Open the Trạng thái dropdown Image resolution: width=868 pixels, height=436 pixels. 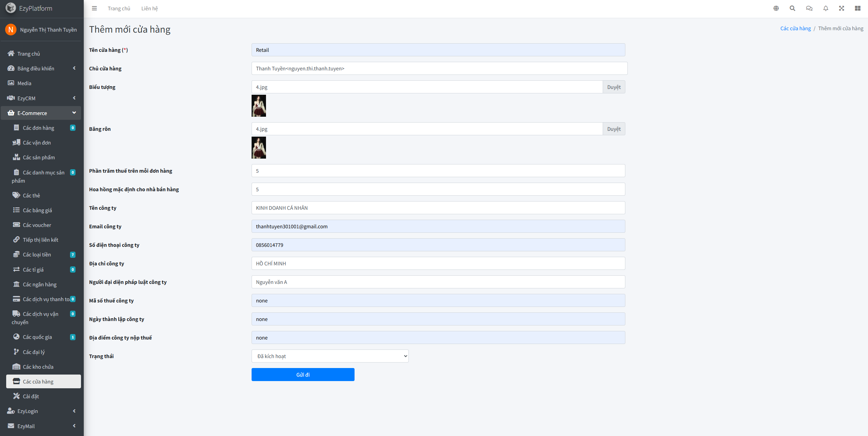[x=330, y=356]
